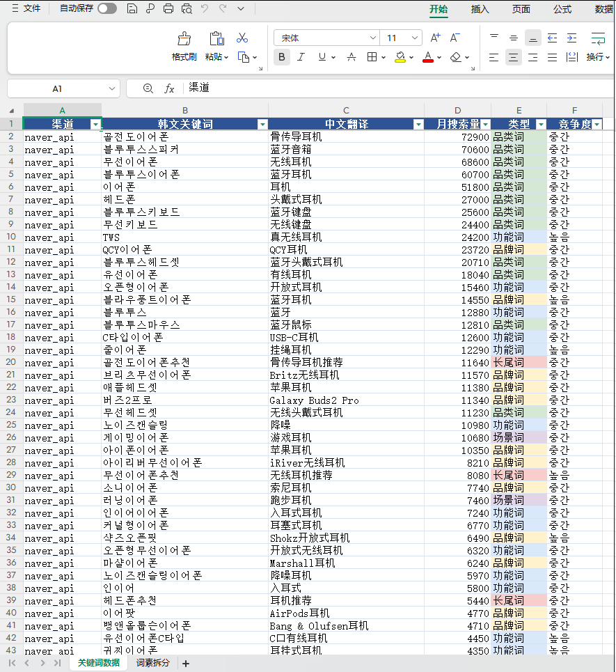Expand the borders options arrow

(x=384, y=57)
